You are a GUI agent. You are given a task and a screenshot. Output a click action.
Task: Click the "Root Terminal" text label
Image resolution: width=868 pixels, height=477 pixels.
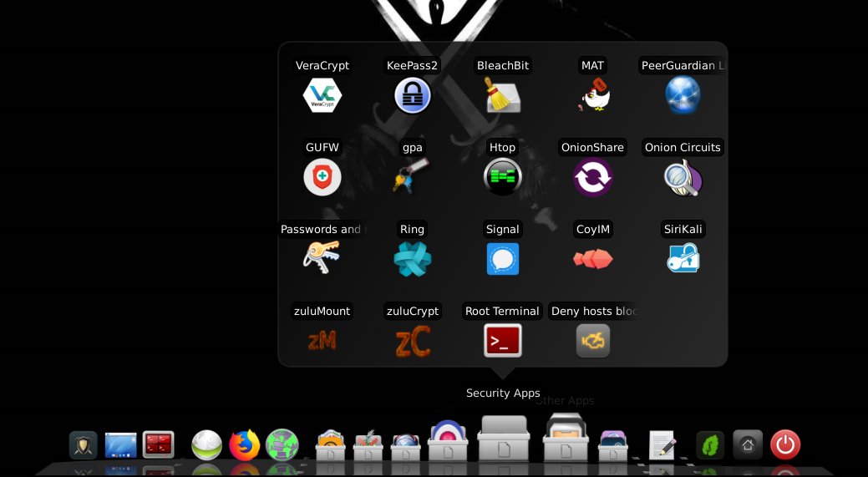point(502,311)
